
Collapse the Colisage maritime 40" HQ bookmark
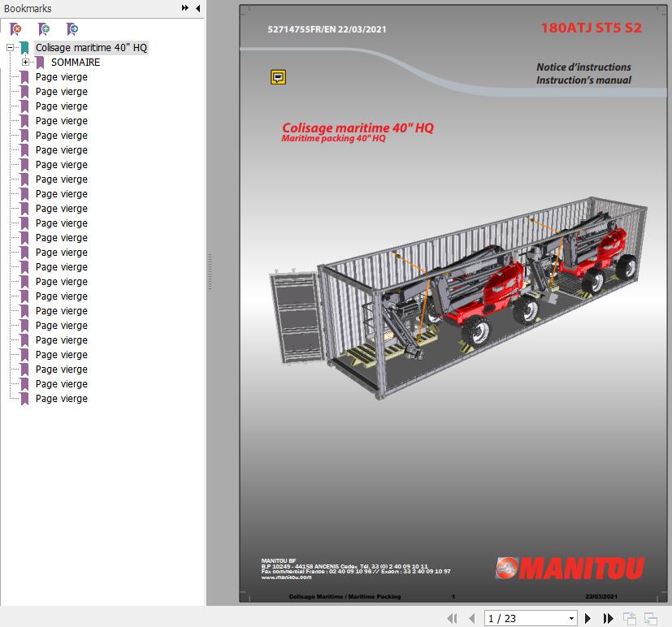pos(11,48)
